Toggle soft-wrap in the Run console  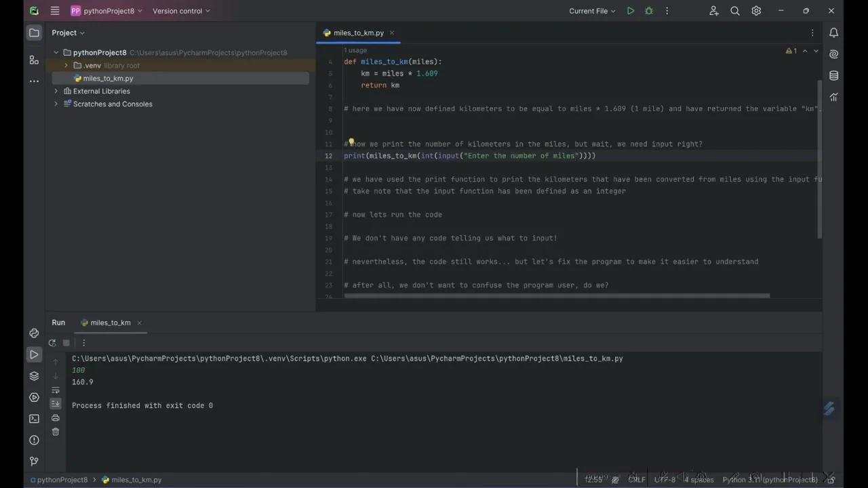pyautogui.click(x=56, y=391)
